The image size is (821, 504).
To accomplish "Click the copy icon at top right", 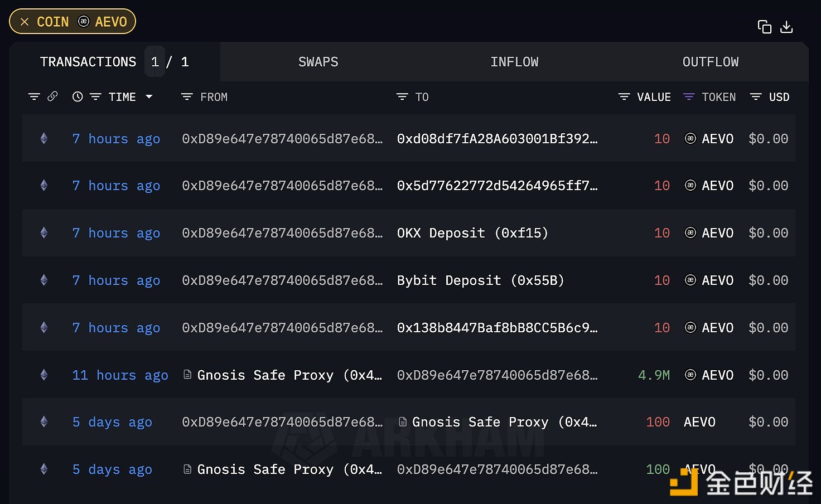I will tap(764, 27).
